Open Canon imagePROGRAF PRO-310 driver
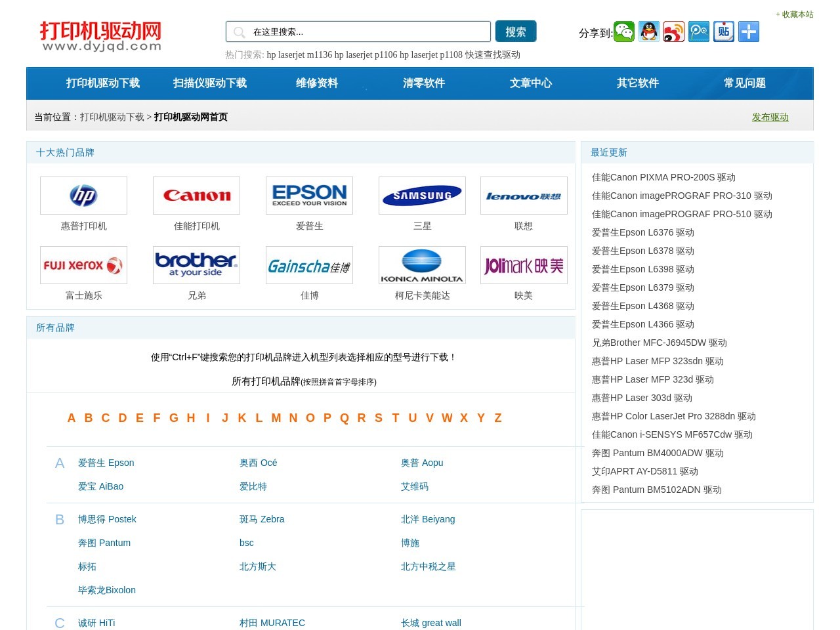The height and width of the screenshot is (630, 840). tap(682, 196)
